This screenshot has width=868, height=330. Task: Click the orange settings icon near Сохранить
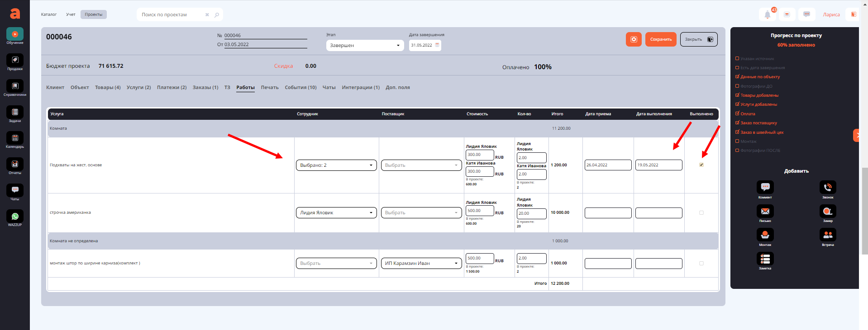634,39
